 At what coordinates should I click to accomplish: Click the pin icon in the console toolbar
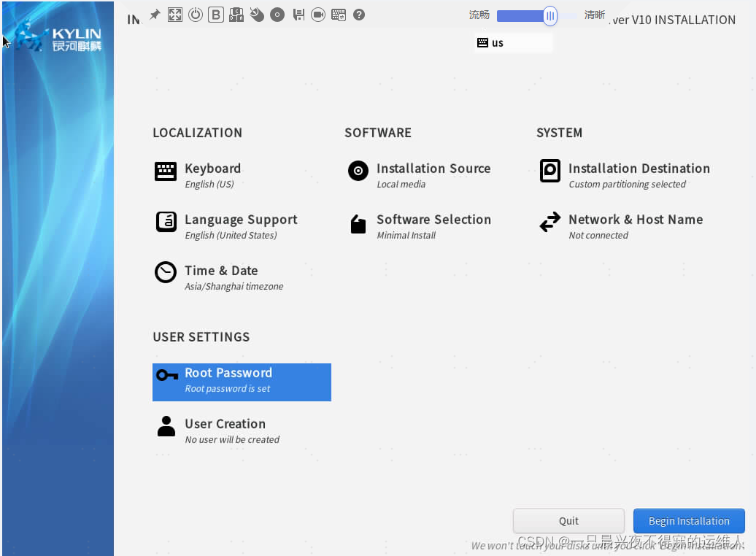point(155,15)
